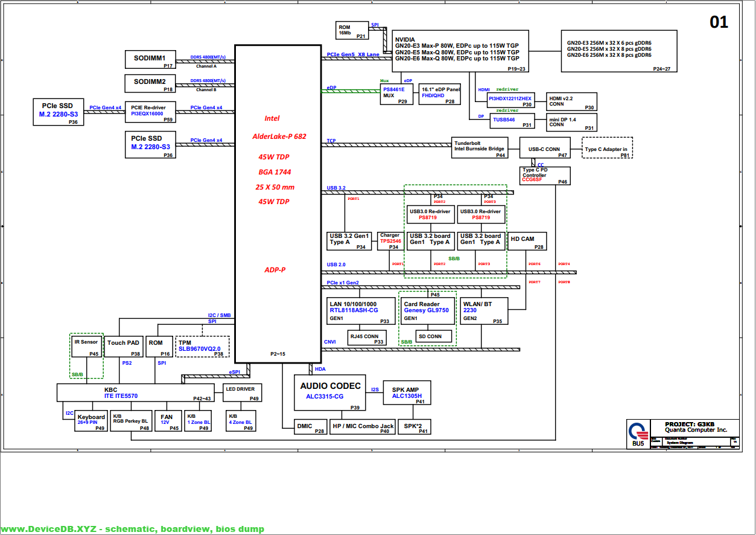Click the TPM SLB9670VQ2.0 block
Viewport: 756px width, 535px height.
203,347
